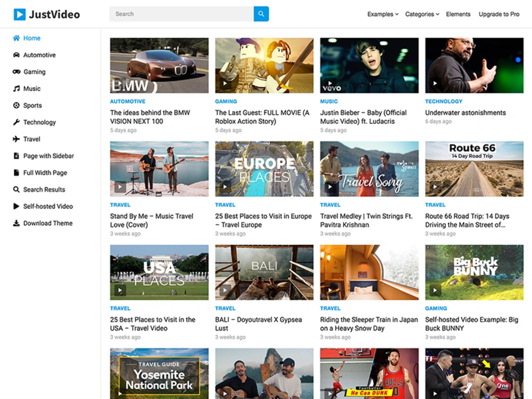Click the Download Theme download icon
The height and width of the screenshot is (399, 532).
point(16,223)
